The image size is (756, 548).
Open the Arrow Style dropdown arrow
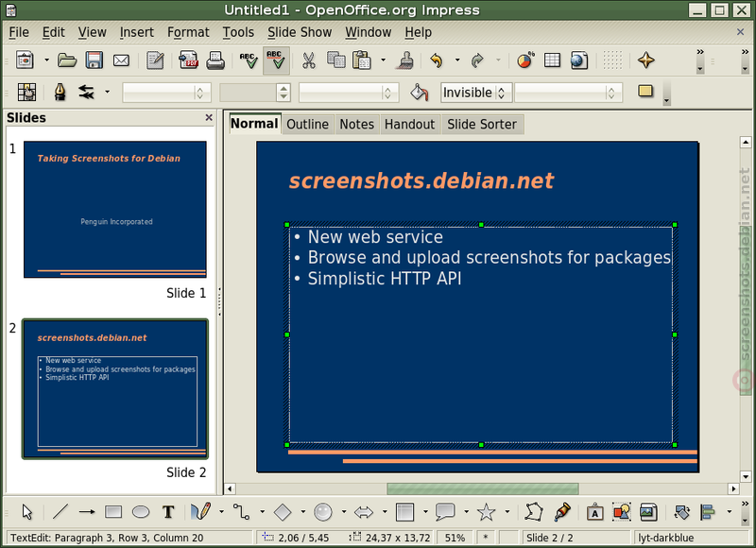[x=107, y=92]
